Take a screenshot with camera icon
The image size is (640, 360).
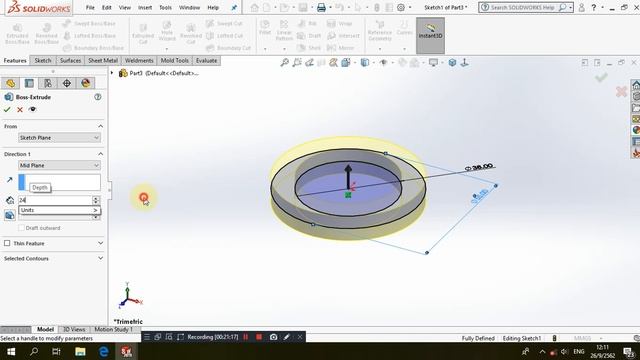coord(273,337)
